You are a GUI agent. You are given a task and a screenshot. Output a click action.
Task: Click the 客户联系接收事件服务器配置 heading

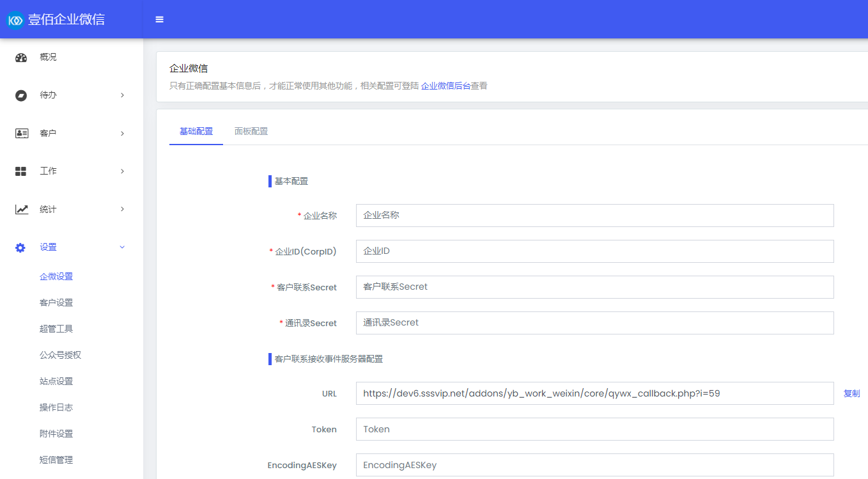[x=329, y=359]
